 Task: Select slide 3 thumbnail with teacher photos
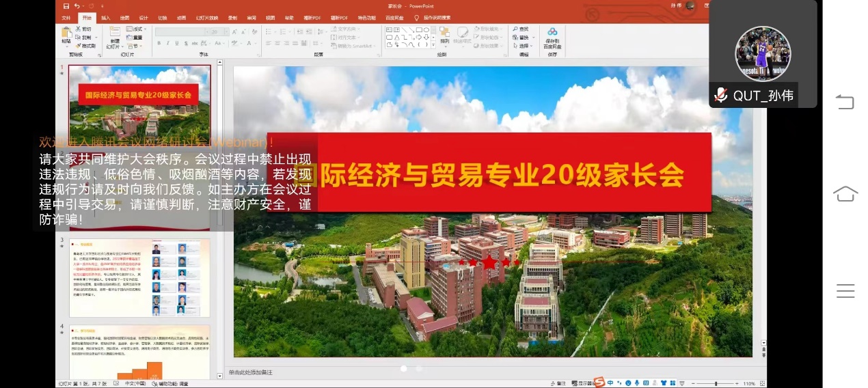click(139, 277)
